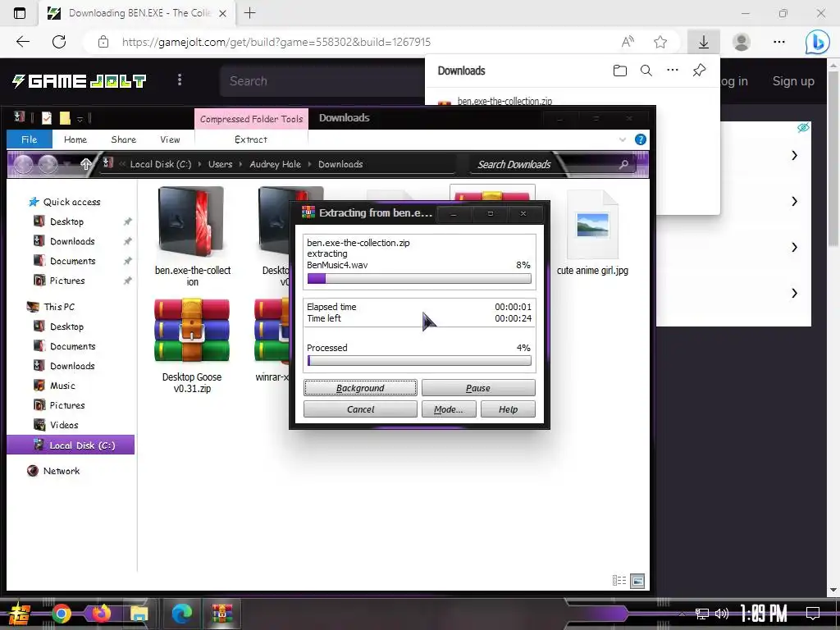Toggle the Edge downloads button
Image resolution: width=840 pixels, height=630 pixels.
pyautogui.click(x=703, y=42)
